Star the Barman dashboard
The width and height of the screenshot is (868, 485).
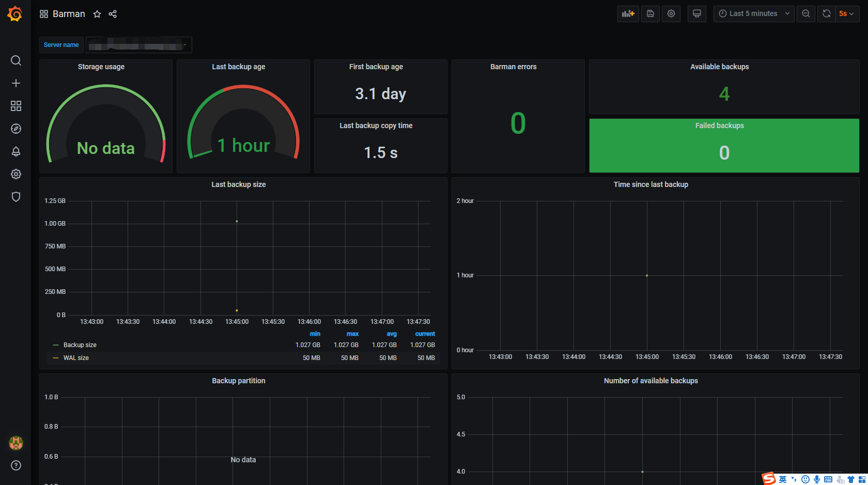tap(97, 14)
